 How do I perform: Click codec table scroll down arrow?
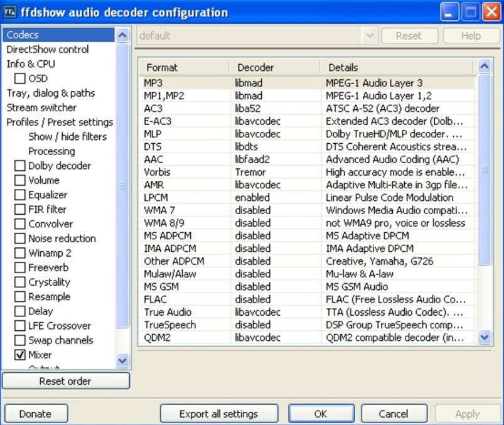[484, 337]
